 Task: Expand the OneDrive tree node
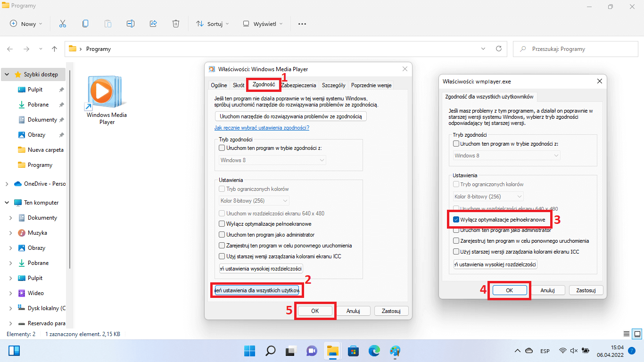[x=7, y=184]
